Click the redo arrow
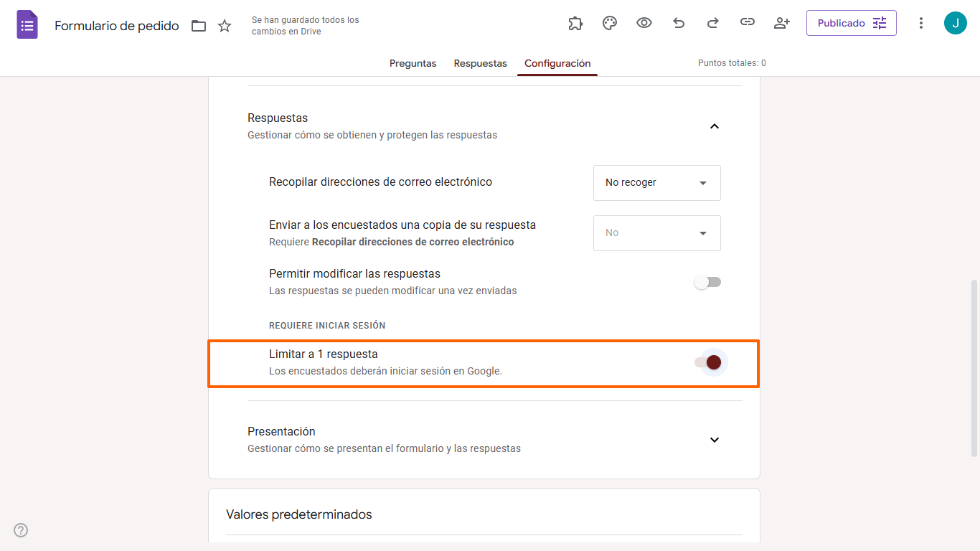 713,23
